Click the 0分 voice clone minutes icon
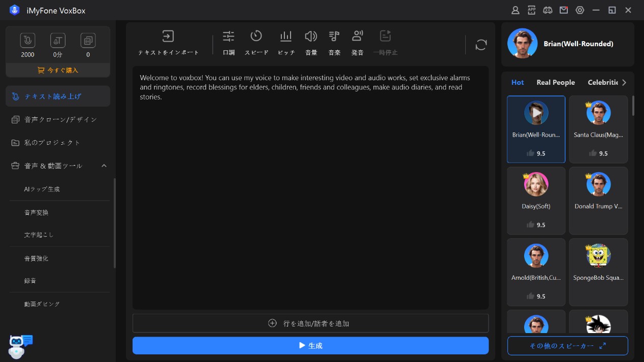 pos(58,40)
